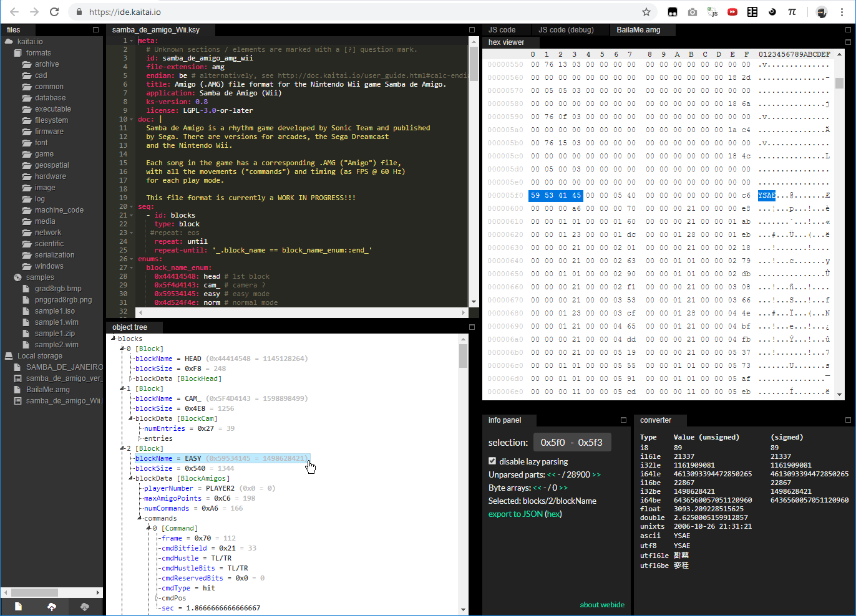View site info via the padlock icon

point(79,12)
